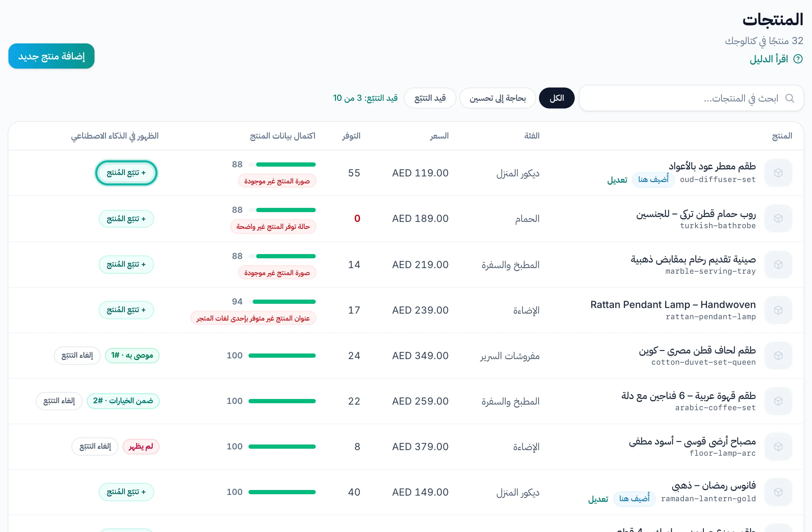Click the search magnifier icon
Screen dimensions: 812x532
(790, 98)
